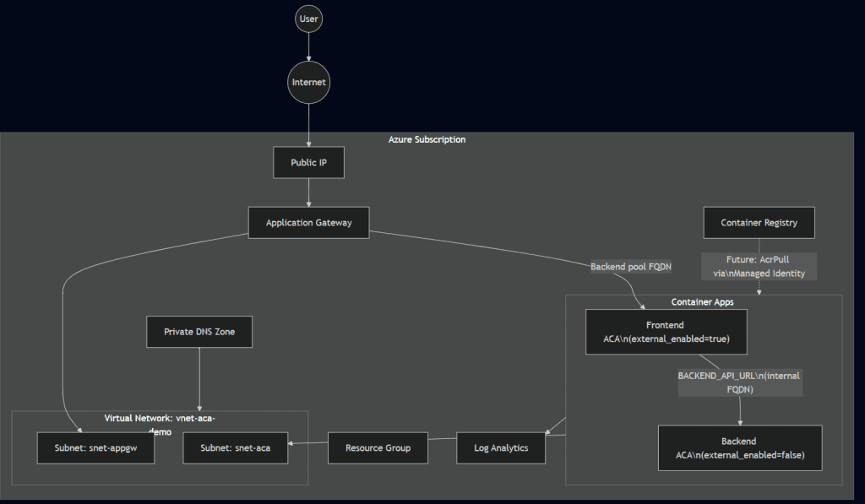This screenshot has width=865, height=504.
Task: Click the Resource Group node
Action: click(x=378, y=447)
